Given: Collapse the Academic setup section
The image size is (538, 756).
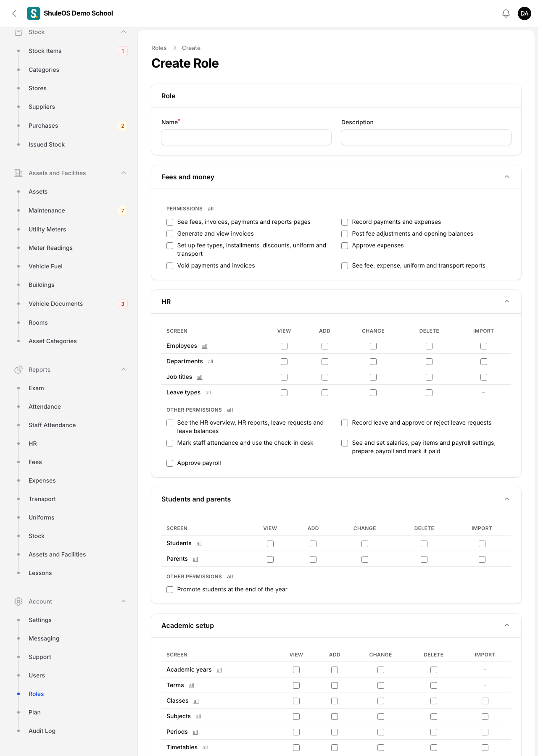Looking at the screenshot, I should click(x=507, y=625).
